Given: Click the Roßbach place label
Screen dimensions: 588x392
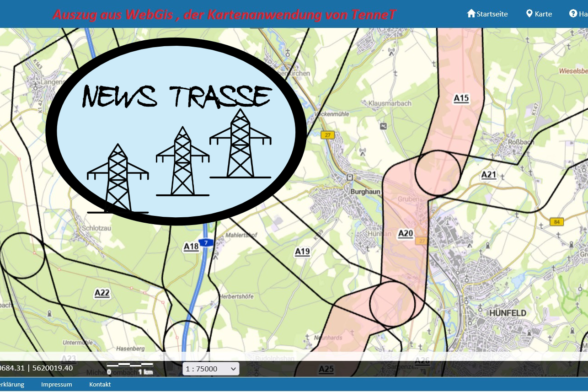Looking at the screenshot, I should [521, 142].
